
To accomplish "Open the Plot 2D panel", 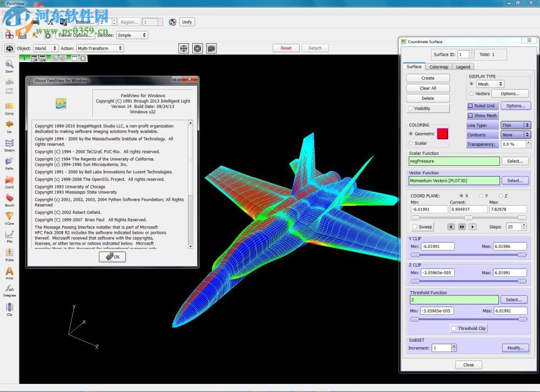I will point(9,236).
